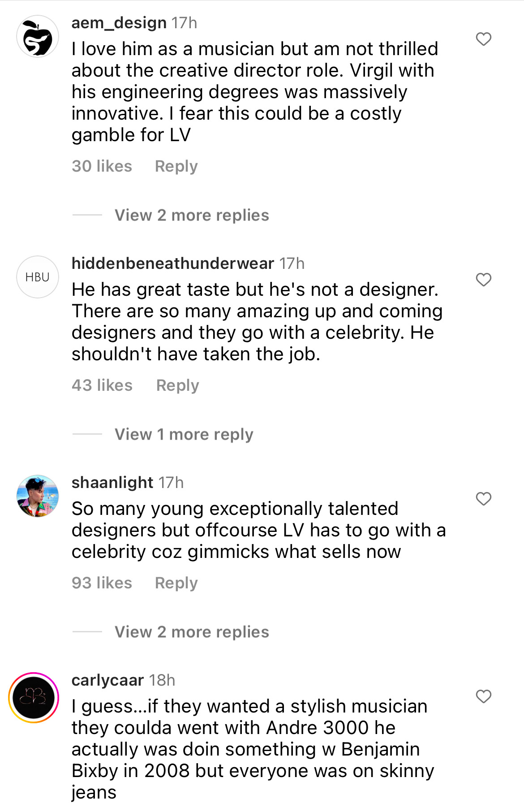Expand 2 more replies under aem_design's comment

pos(192,216)
